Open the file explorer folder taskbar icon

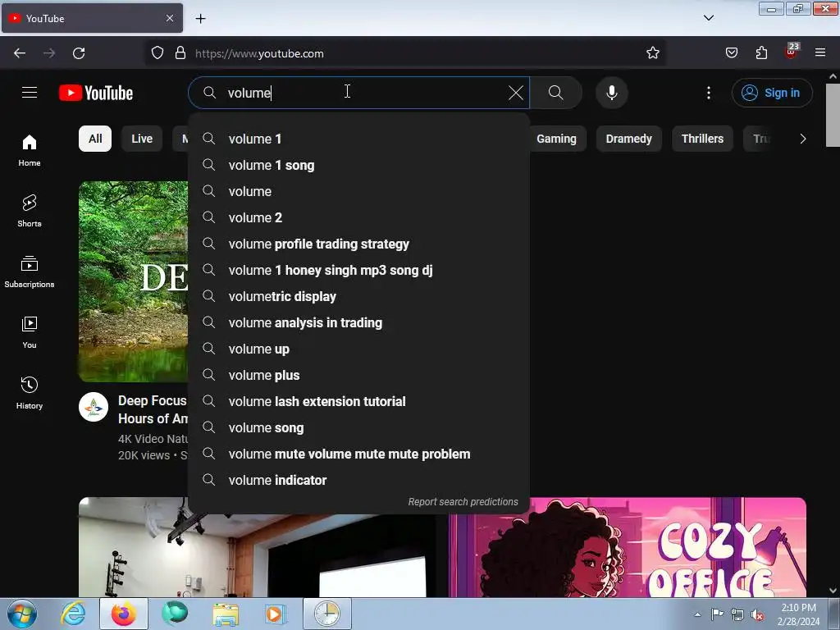coord(226,614)
